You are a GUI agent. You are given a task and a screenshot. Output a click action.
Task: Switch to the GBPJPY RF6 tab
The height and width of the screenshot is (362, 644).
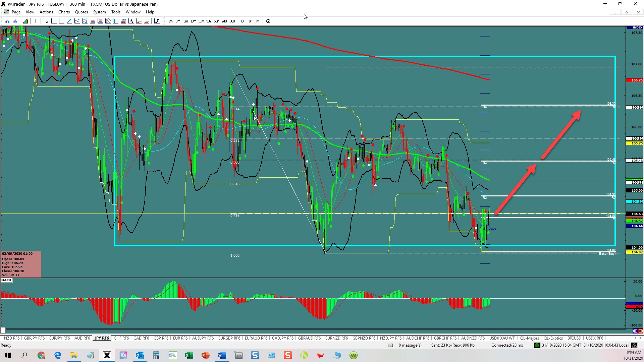tap(34, 338)
